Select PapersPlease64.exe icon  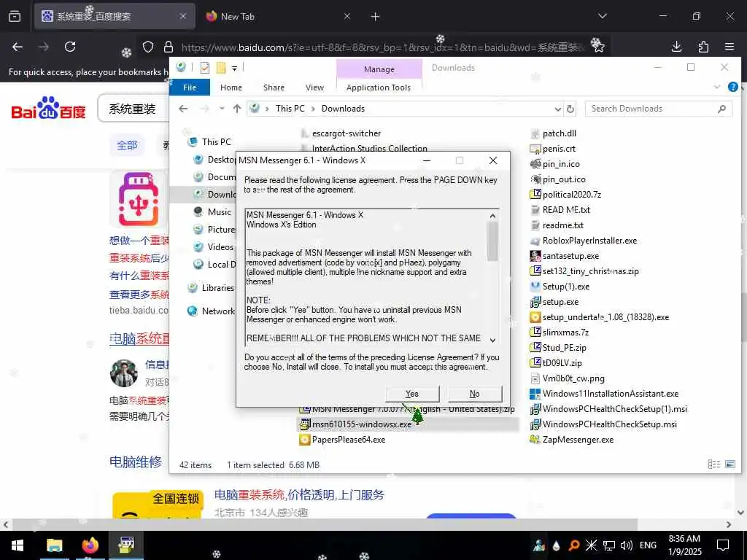click(x=304, y=440)
